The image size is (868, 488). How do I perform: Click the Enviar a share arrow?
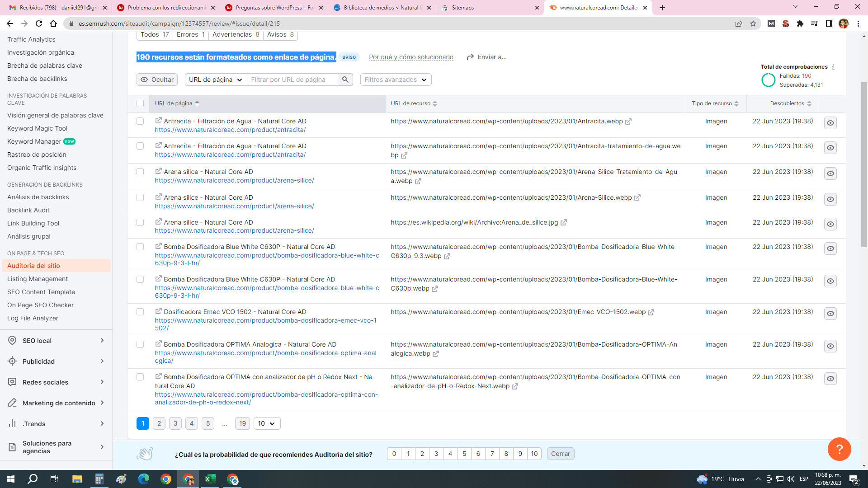click(470, 57)
